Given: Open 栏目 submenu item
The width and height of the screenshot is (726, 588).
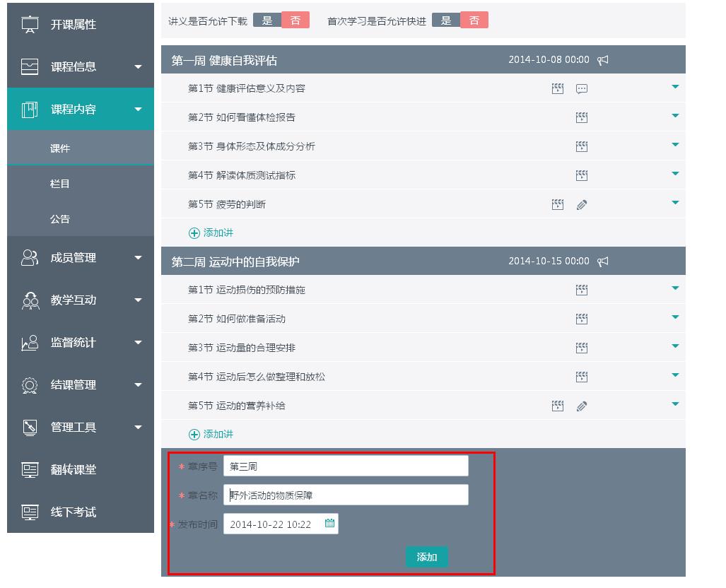Looking at the screenshot, I should (60, 184).
